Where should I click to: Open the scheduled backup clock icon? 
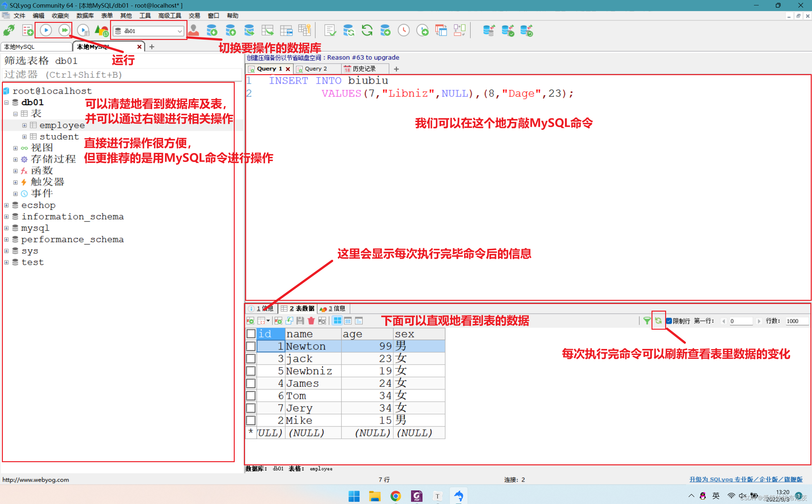tap(404, 31)
